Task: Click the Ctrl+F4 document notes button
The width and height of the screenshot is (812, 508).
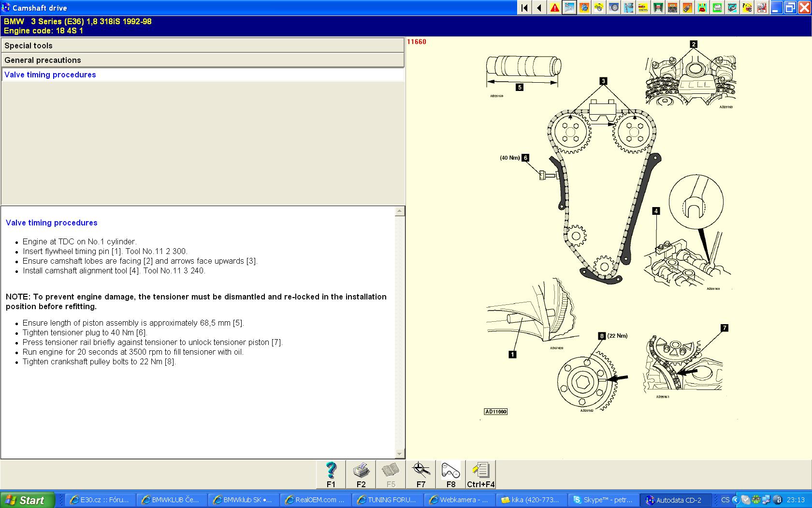Action: [481, 474]
